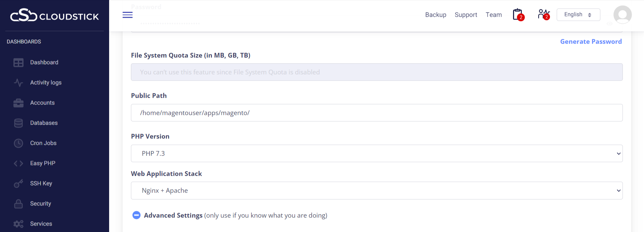The height and width of the screenshot is (232, 644).
Task: Click the Security padlock icon
Action: [x=18, y=204]
